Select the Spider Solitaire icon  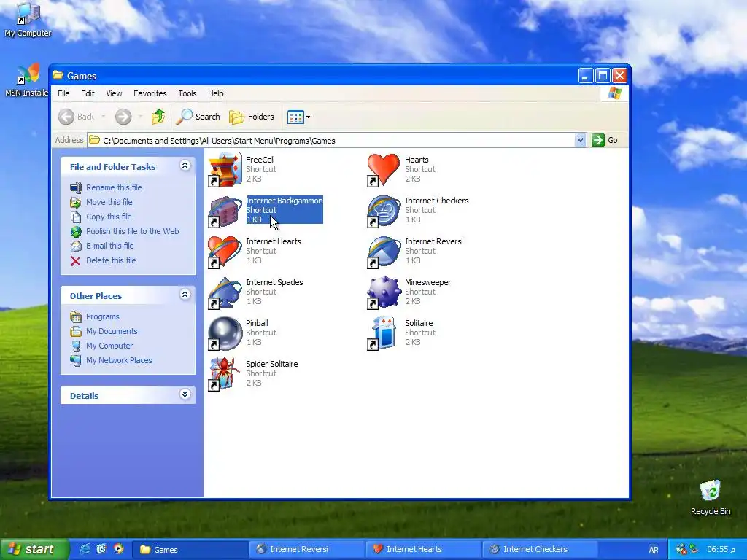click(x=225, y=374)
